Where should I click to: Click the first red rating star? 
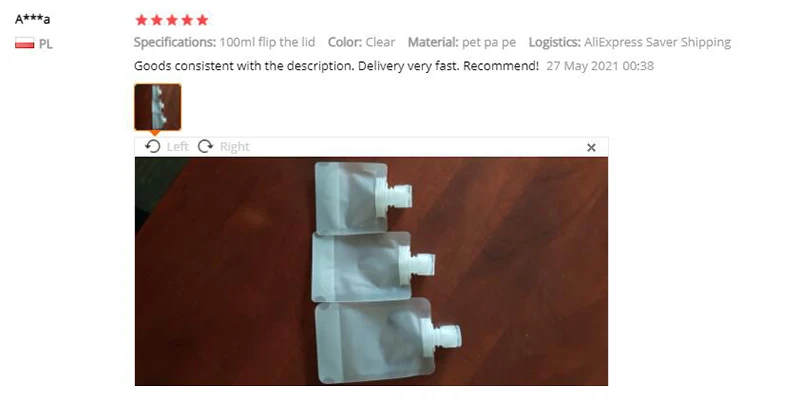(141, 20)
